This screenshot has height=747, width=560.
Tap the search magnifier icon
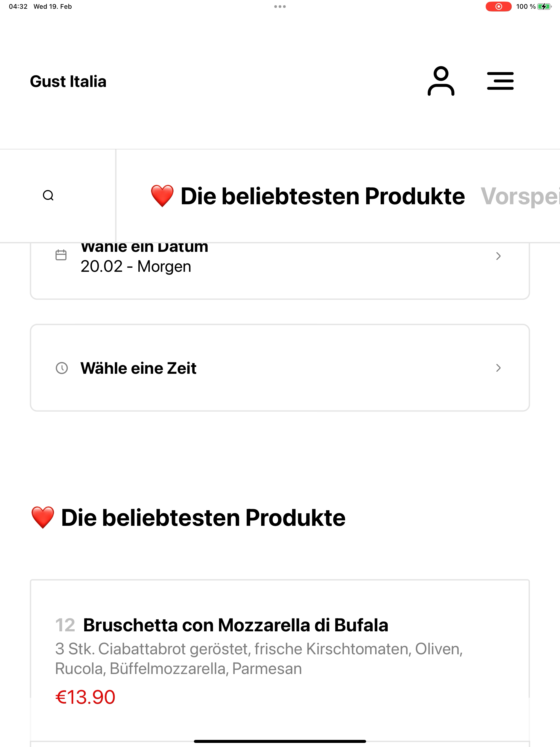(48, 195)
